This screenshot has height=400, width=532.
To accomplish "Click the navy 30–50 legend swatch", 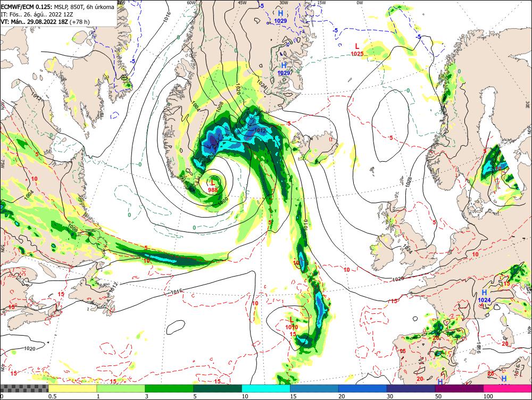I will (411, 388).
